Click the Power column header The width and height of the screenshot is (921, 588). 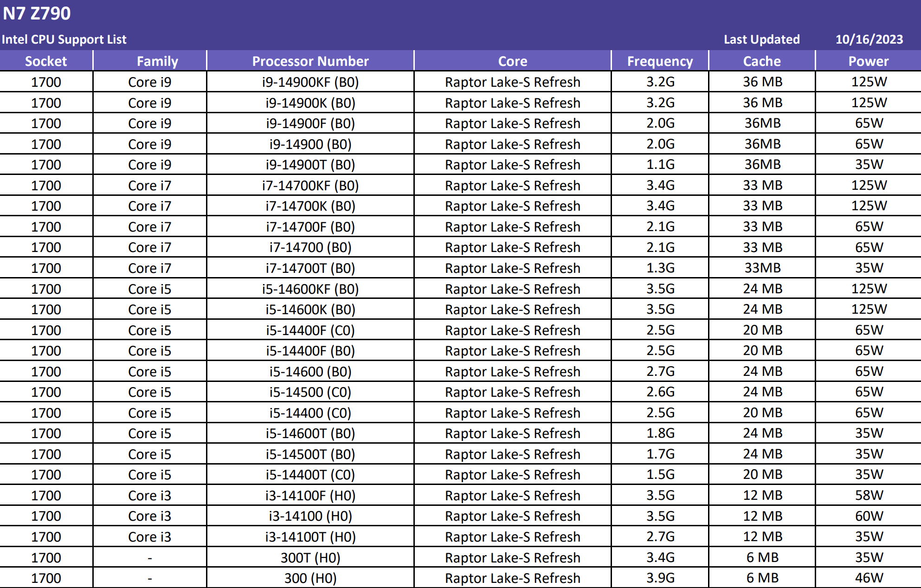pos(869,61)
